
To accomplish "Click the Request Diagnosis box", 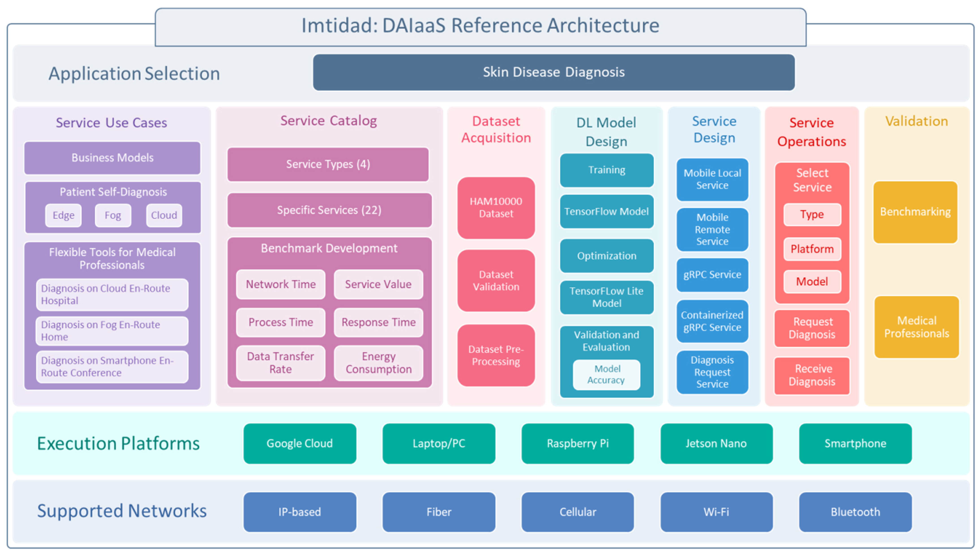I will [812, 328].
